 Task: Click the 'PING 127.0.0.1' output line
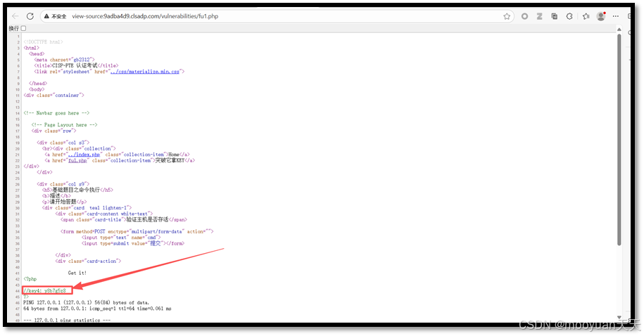tap(87, 302)
